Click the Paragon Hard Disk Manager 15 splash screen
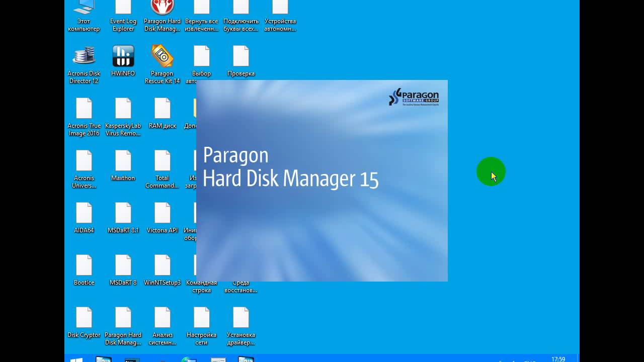The image size is (644, 362). tap(322, 180)
